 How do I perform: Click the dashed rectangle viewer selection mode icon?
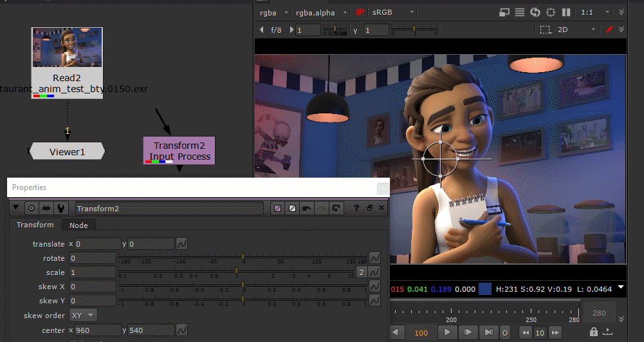(545, 30)
